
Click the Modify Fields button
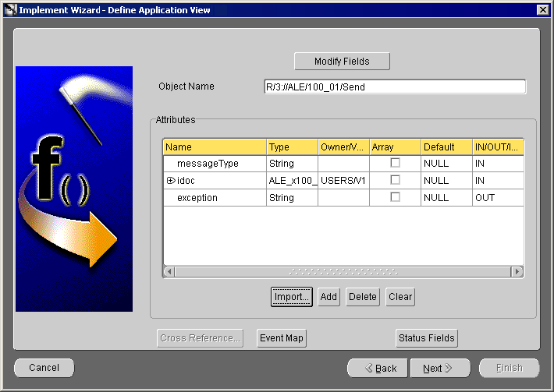click(x=342, y=62)
